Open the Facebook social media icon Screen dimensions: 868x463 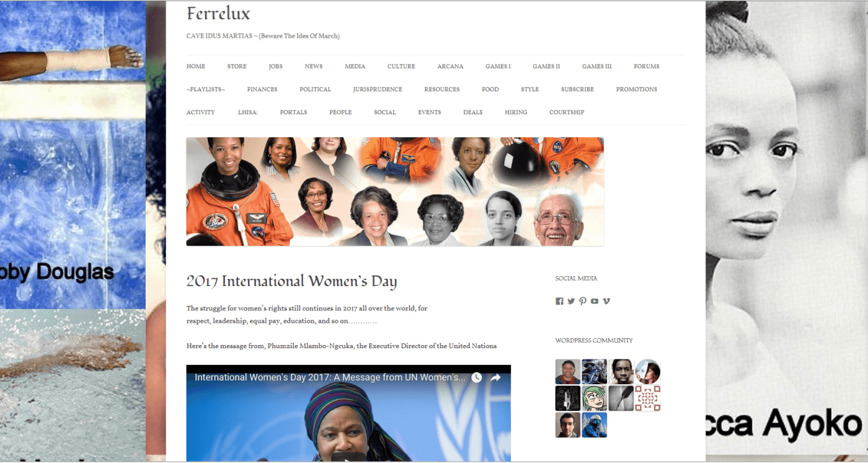click(x=559, y=301)
